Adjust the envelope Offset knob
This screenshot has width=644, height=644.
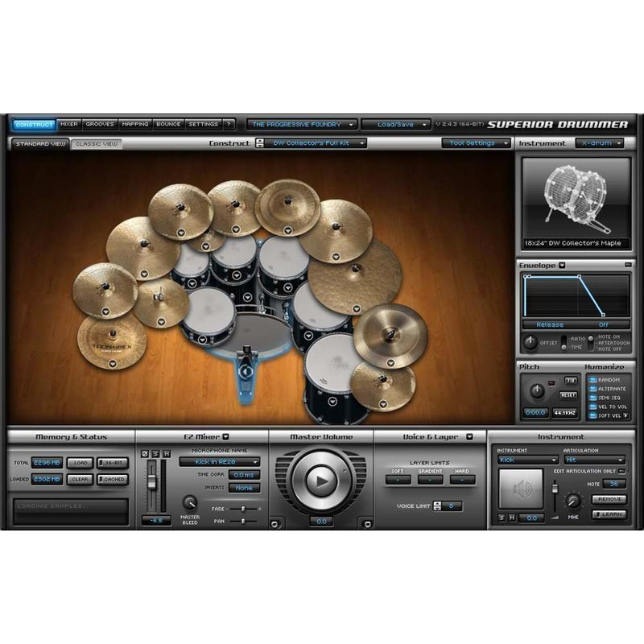[530, 342]
